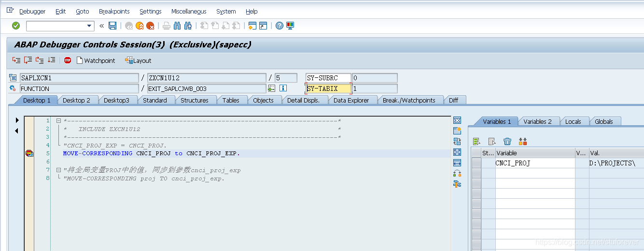The width and height of the screenshot is (644, 251).
Task: Click the blue info icon beside event field
Action: [x=283, y=89]
